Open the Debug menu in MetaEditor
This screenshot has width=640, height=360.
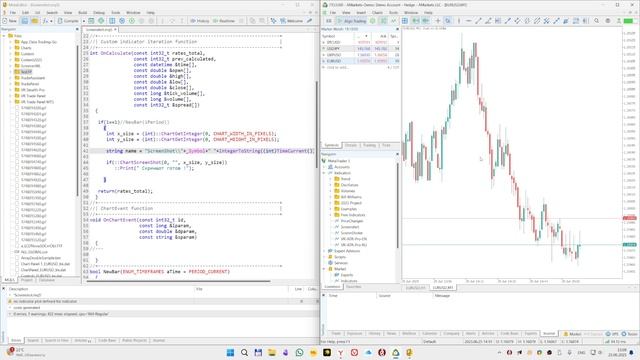(99, 13)
